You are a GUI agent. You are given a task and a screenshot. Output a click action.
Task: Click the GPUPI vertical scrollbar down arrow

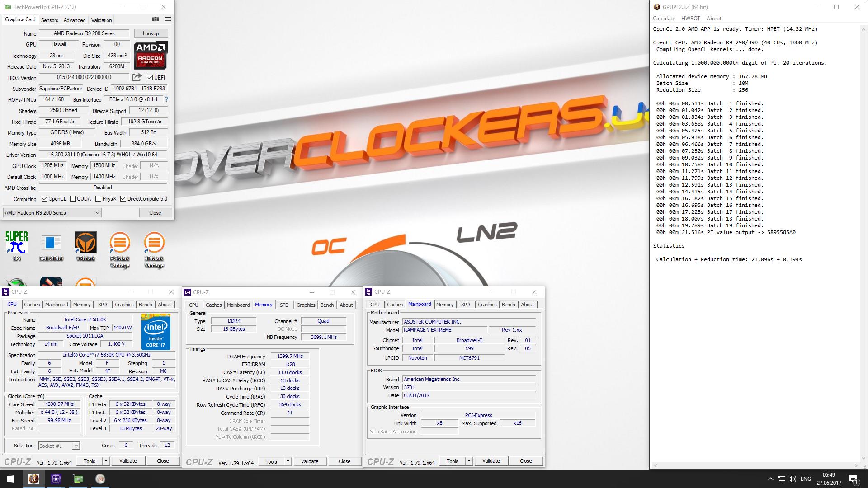(863, 458)
